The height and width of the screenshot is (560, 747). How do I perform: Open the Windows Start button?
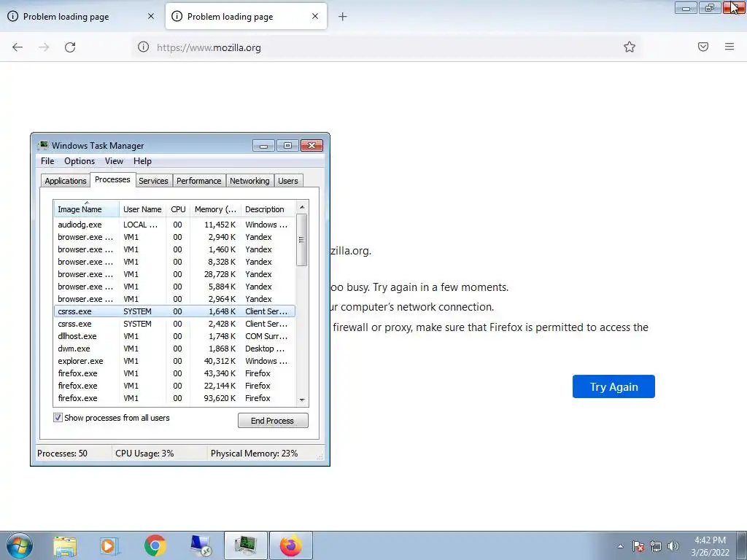click(x=20, y=545)
